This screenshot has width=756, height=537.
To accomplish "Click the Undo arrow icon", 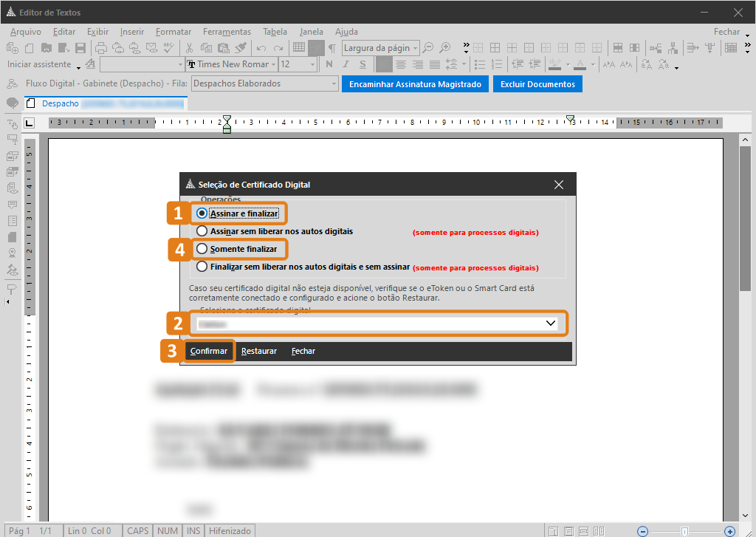I will point(261,48).
